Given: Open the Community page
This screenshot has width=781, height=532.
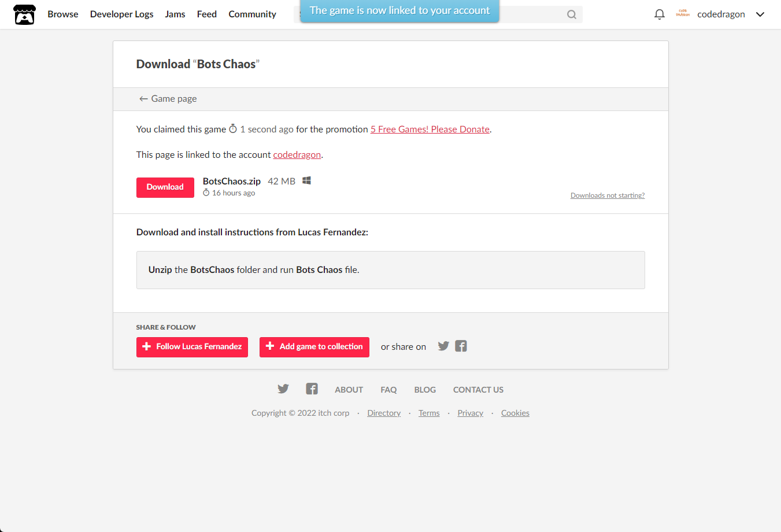Looking at the screenshot, I should 252,14.
